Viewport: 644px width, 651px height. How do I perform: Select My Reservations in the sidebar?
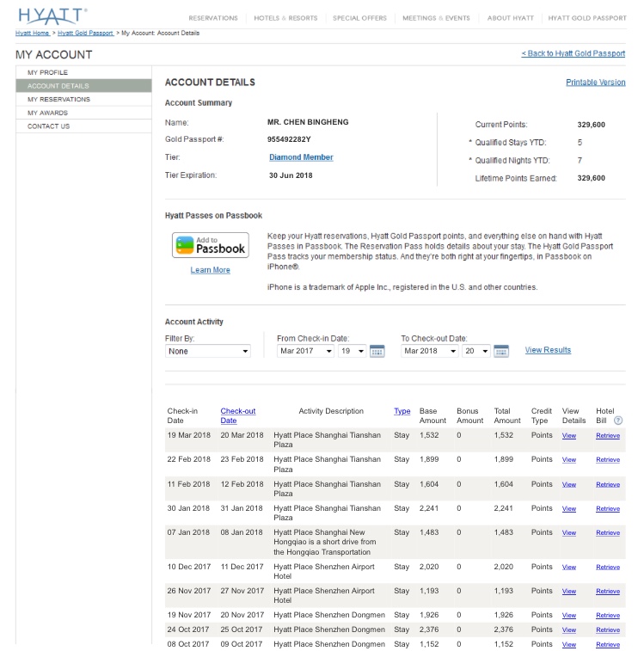point(83,99)
